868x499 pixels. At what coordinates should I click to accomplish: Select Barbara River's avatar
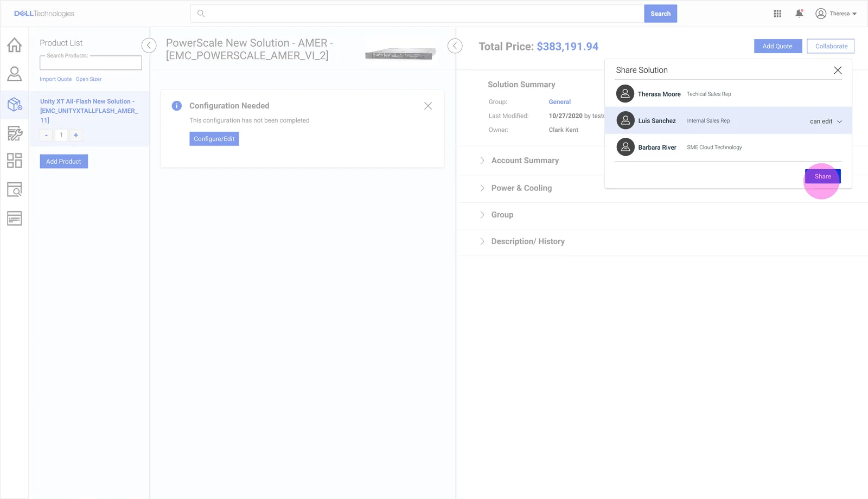click(626, 147)
